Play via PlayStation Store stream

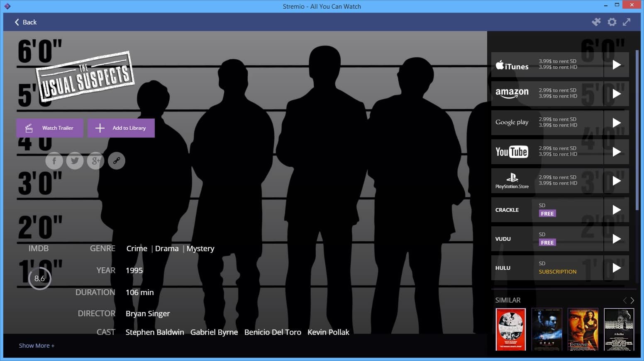click(x=617, y=181)
